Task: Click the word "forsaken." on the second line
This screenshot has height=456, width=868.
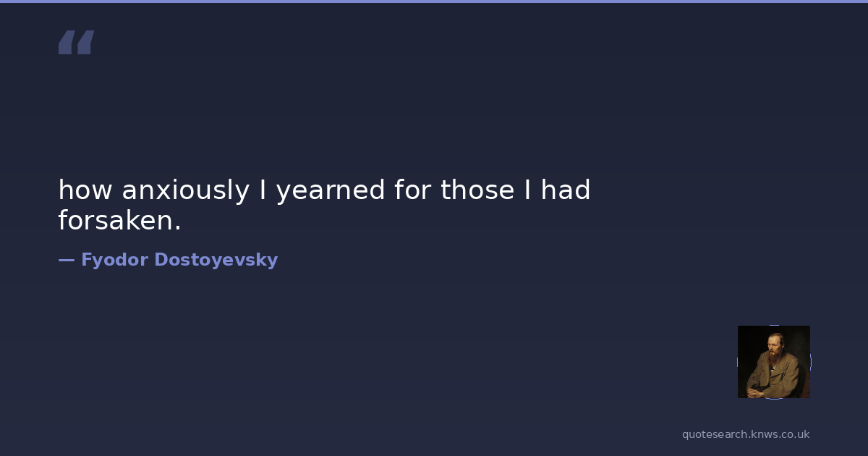Action: (x=119, y=221)
